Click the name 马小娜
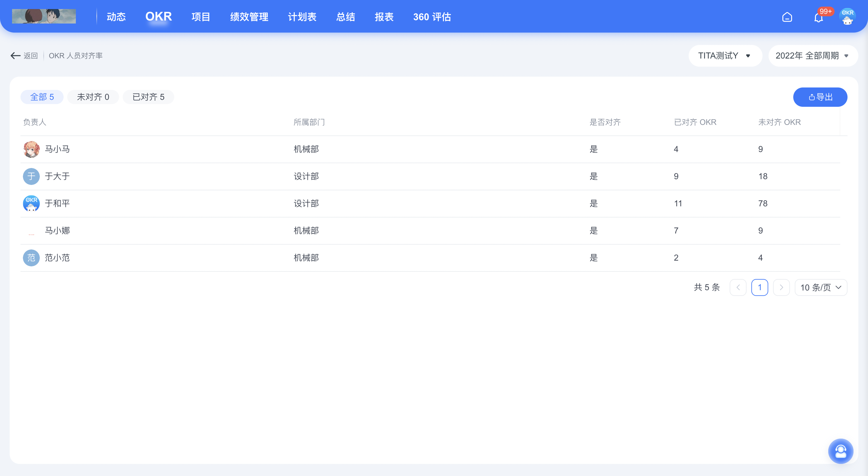This screenshot has height=476, width=868. pos(57,230)
